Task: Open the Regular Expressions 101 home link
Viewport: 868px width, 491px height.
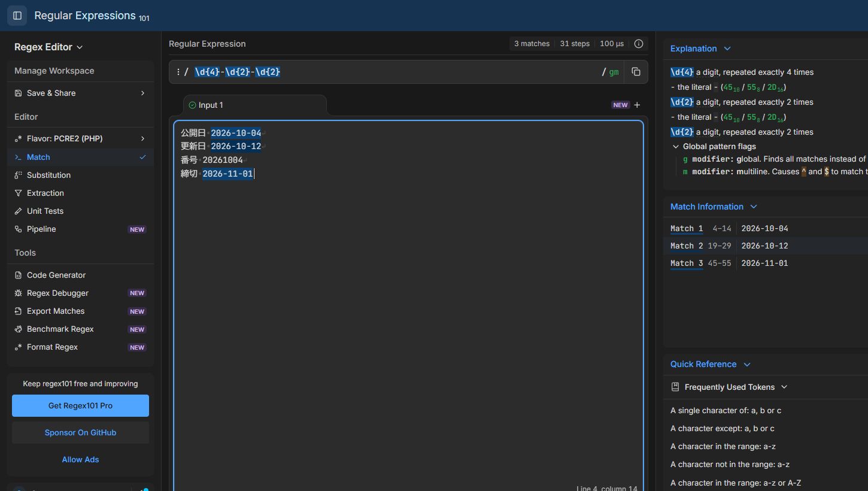Action: point(92,16)
